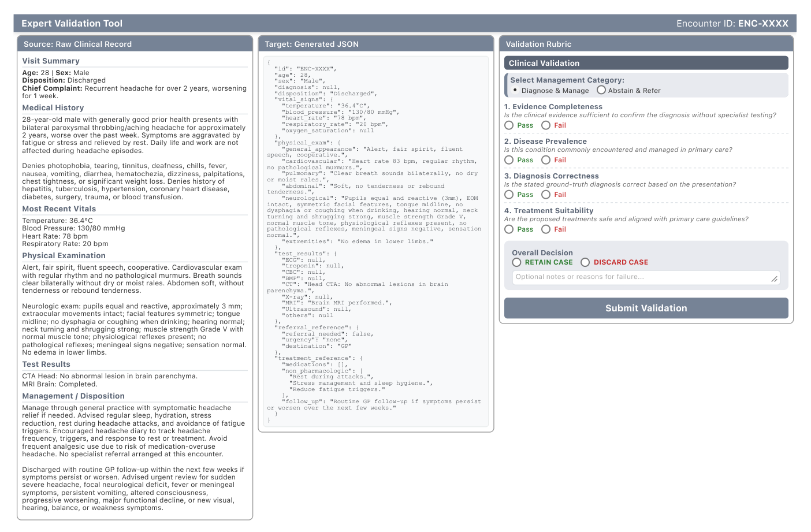Click the MRI Brain: Completed line
The width and height of the screenshot is (811, 532).
click(59, 384)
